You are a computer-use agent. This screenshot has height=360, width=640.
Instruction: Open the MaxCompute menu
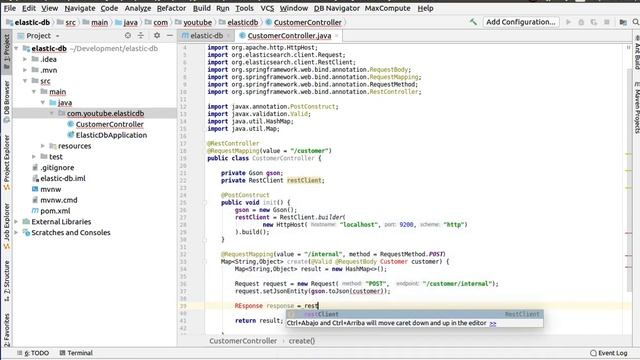coord(387,8)
